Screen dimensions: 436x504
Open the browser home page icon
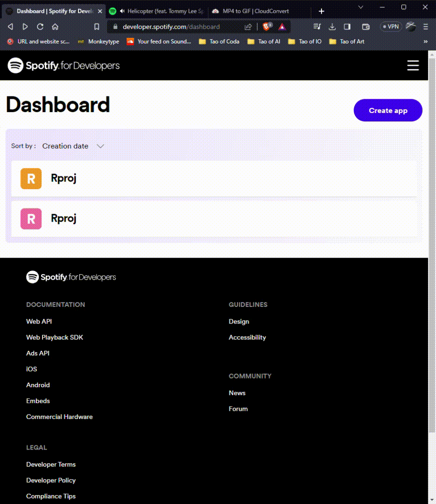pos(55,27)
